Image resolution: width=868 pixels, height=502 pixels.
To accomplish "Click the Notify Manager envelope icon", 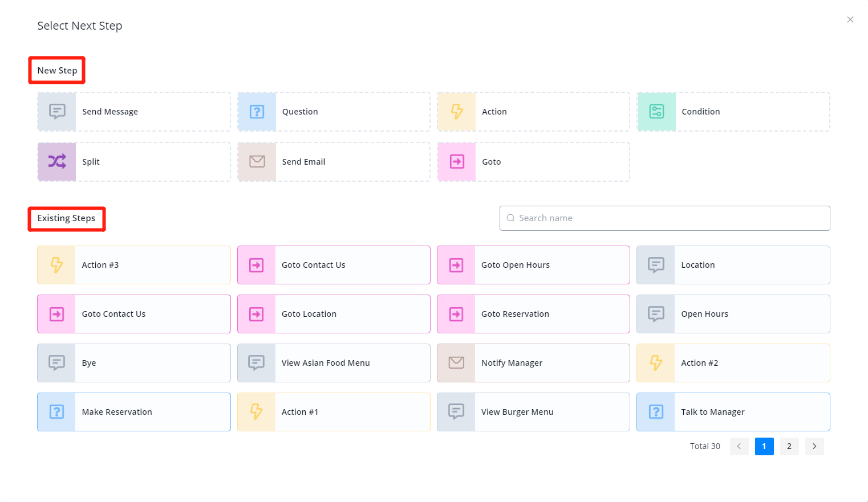I will (456, 363).
